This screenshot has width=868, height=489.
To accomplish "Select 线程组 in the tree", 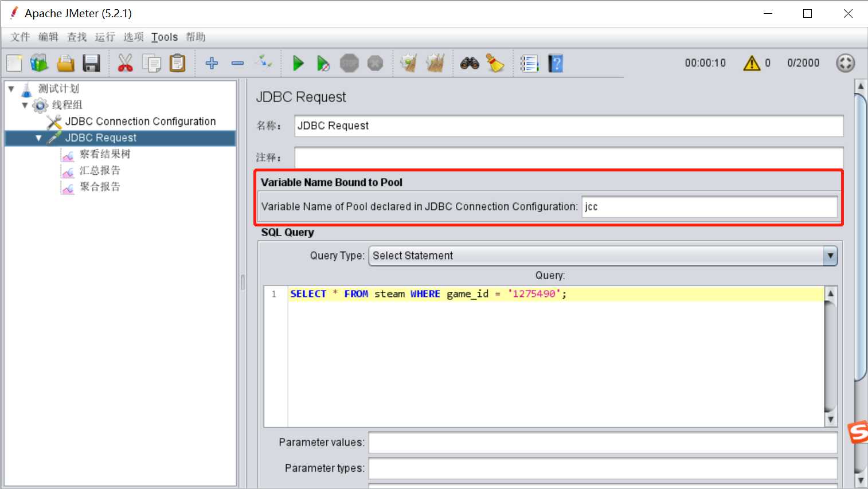I will point(67,105).
